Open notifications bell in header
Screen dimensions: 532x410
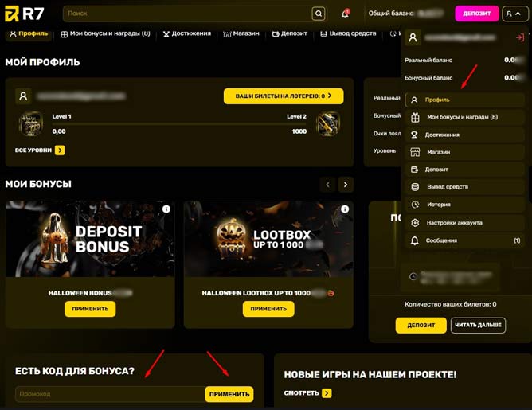click(346, 14)
